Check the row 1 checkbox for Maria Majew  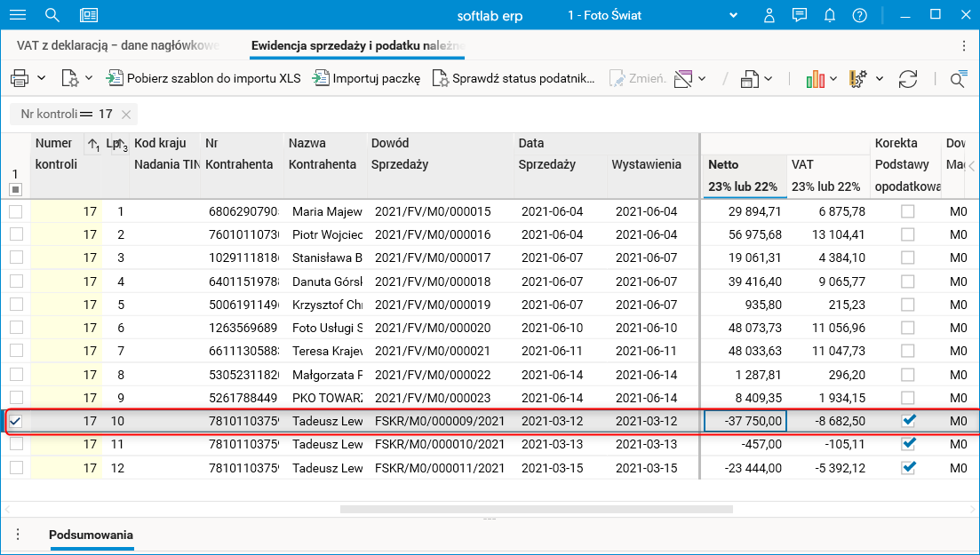16,211
